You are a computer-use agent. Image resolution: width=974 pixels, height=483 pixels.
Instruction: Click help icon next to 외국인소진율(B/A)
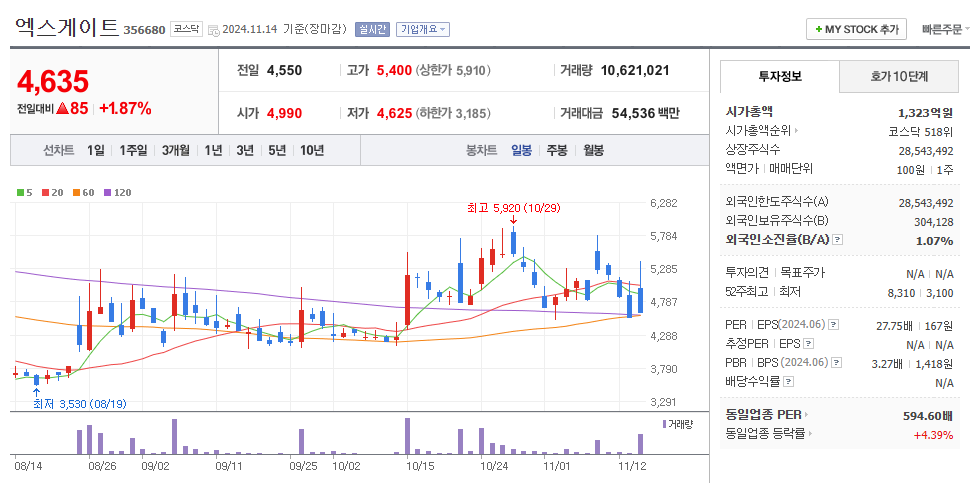[837, 240]
